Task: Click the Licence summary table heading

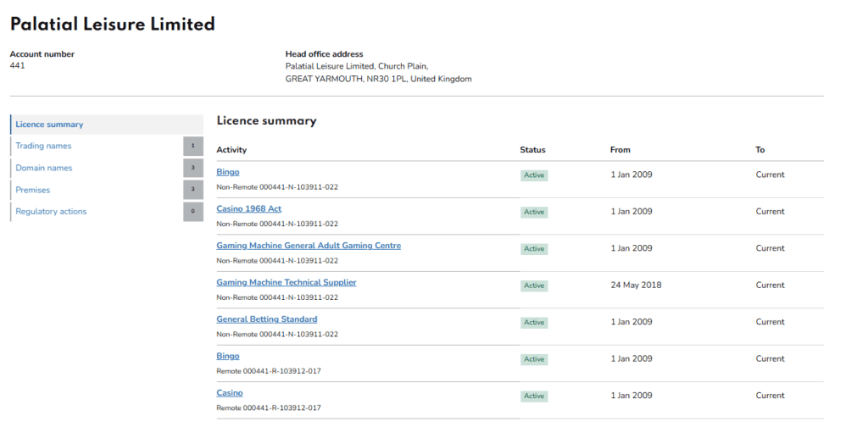Action: [x=266, y=120]
